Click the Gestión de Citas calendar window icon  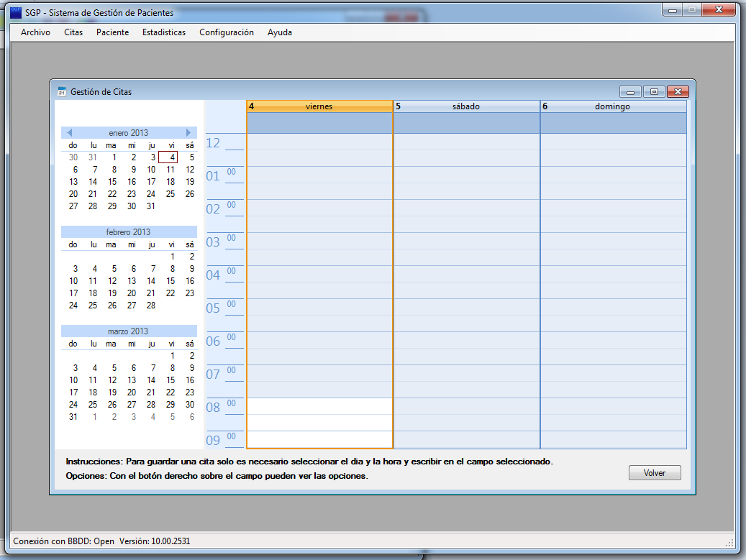(62, 91)
